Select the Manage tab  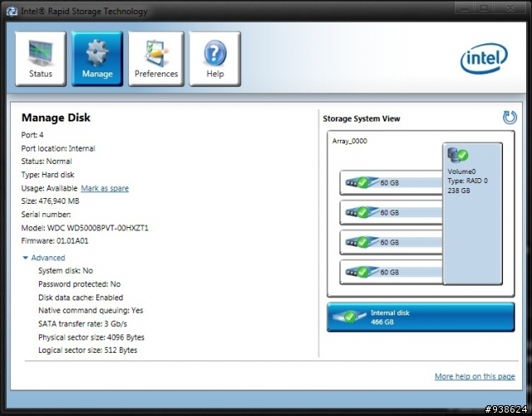tap(97, 58)
